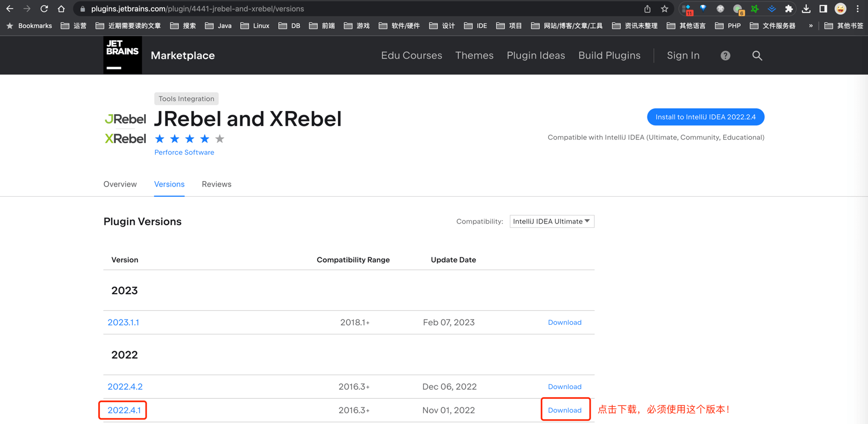Open the Chrome three-dot menu

858,9
